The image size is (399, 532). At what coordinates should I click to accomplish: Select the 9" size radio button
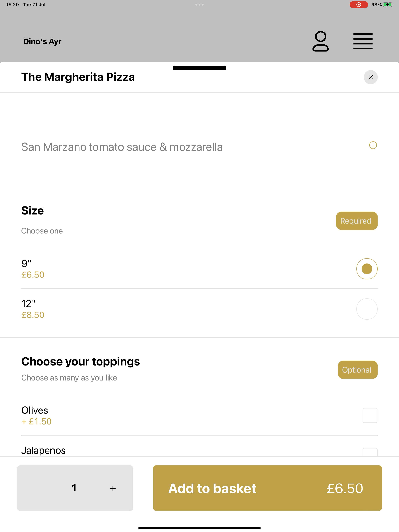pyautogui.click(x=366, y=269)
